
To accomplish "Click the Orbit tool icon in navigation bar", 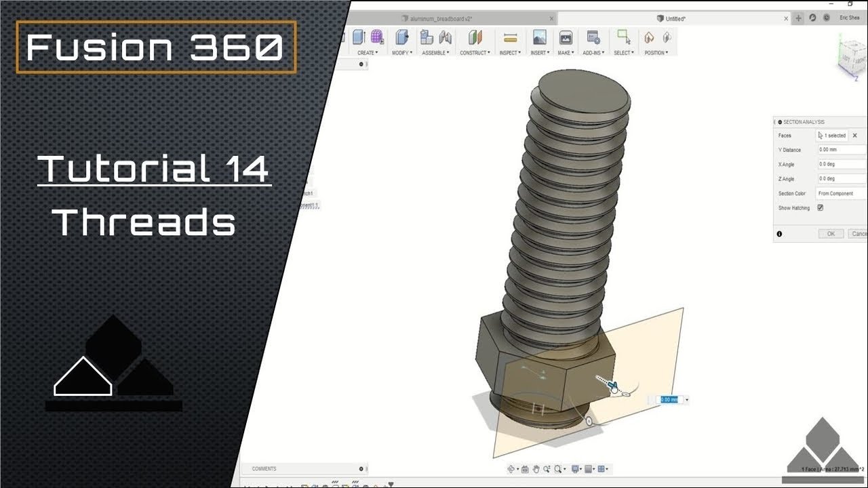I will pyautogui.click(x=511, y=469).
